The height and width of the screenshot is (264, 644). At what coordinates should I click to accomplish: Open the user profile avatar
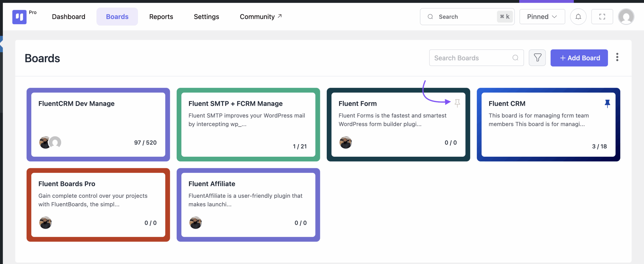(x=626, y=17)
